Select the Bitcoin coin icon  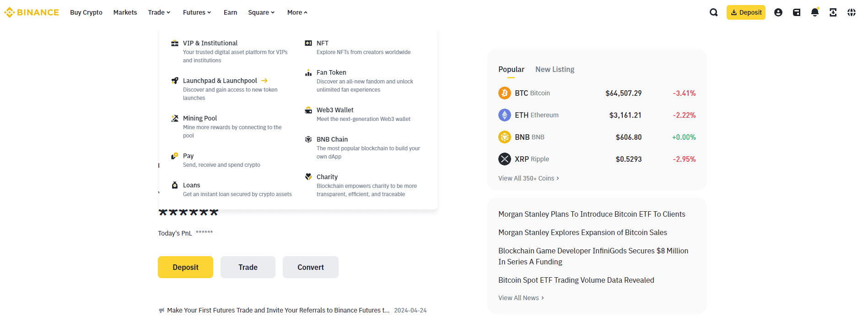pyautogui.click(x=504, y=93)
